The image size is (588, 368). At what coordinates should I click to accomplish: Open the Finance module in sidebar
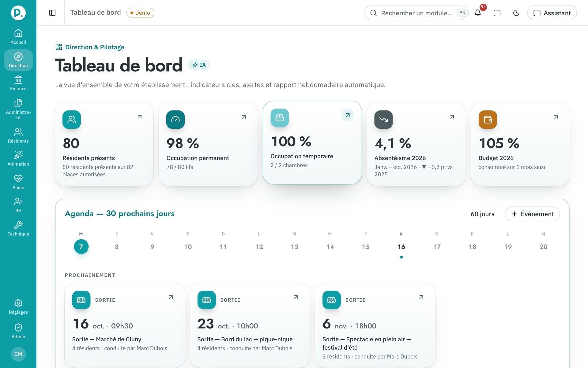pyautogui.click(x=18, y=83)
